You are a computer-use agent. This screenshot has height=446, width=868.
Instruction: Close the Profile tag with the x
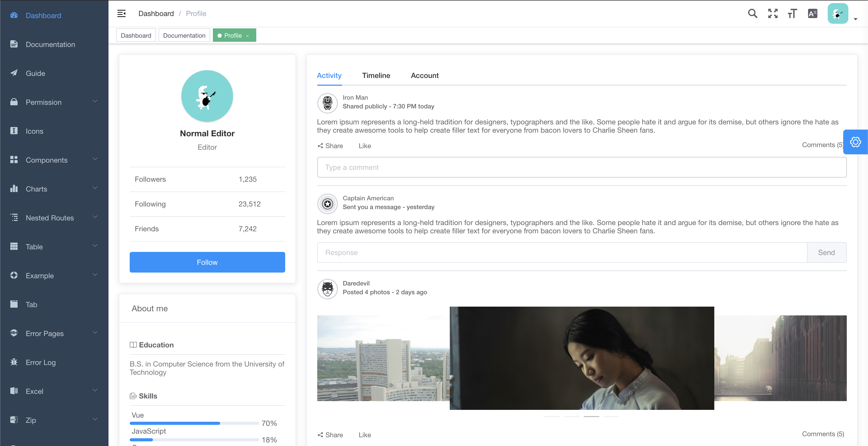(247, 36)
